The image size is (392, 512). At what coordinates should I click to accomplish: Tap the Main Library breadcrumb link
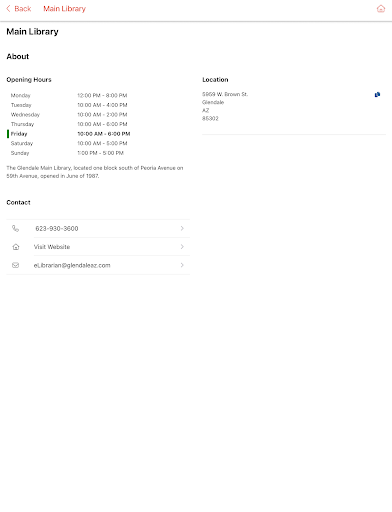click(x=64, y=9)
